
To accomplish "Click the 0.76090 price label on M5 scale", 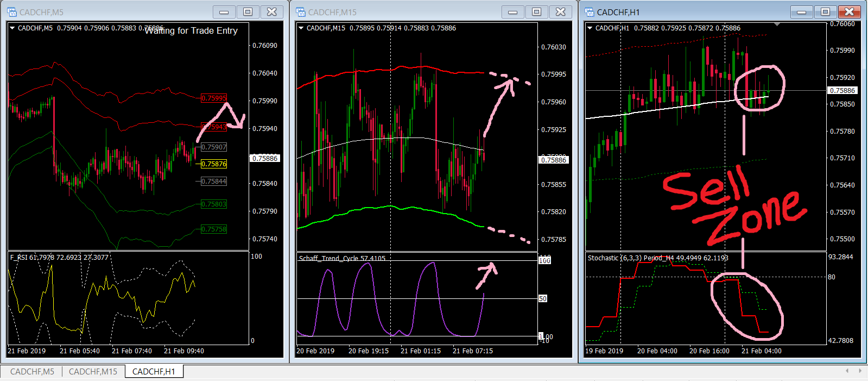I will (x=265, y=46).
